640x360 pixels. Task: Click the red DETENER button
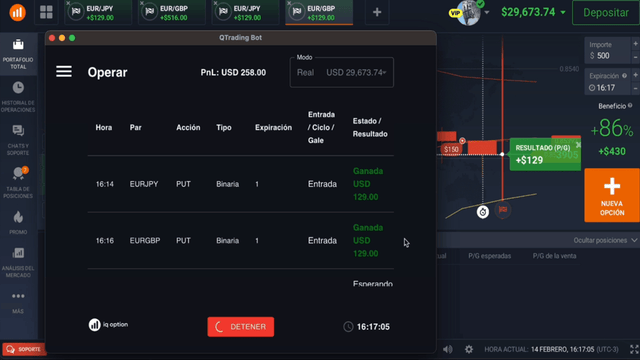click(x=240, y=327)
